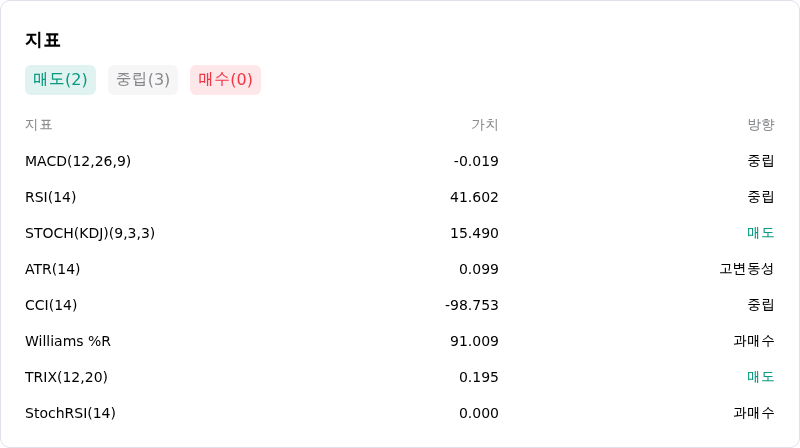Open the CCI(14) indicator row

pos(399,305)
